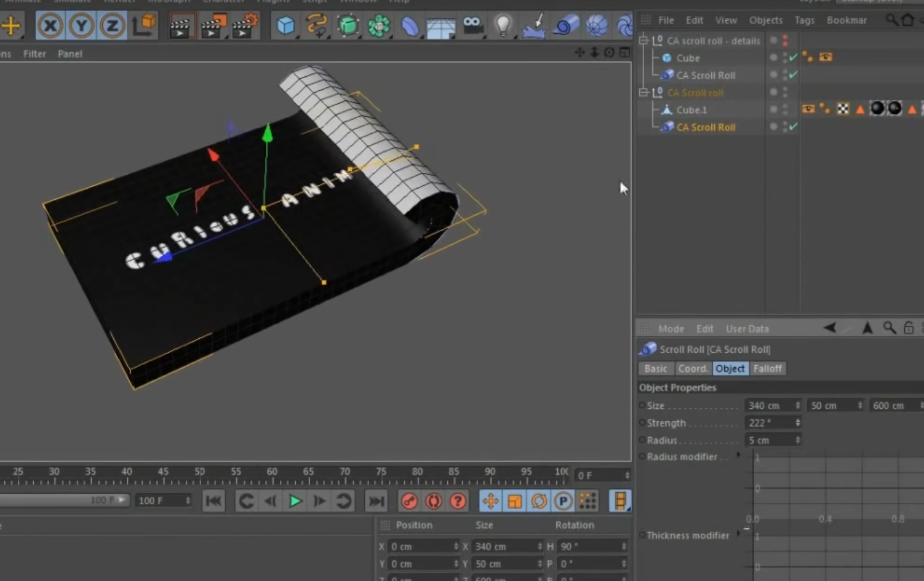Image resolution: width=924 pixels, height=581 pixels.
Task: Click the array modeling object icon
Action: click(x=379, y=26)
